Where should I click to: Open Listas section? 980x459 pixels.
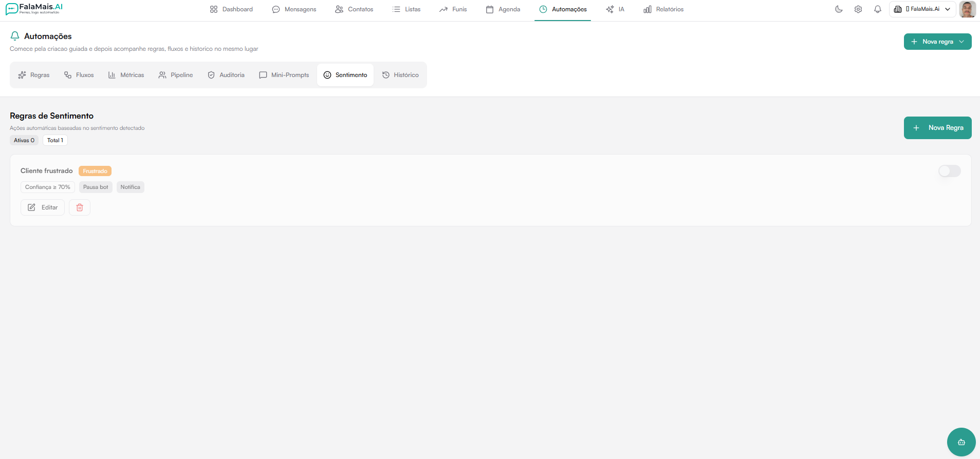(x=406, y=9)
